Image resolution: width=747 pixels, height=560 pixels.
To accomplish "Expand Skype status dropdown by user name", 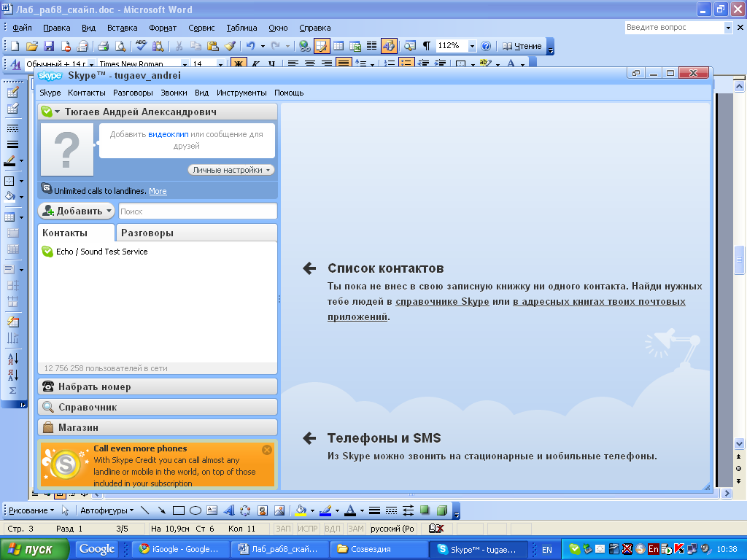I will (57, 112).
